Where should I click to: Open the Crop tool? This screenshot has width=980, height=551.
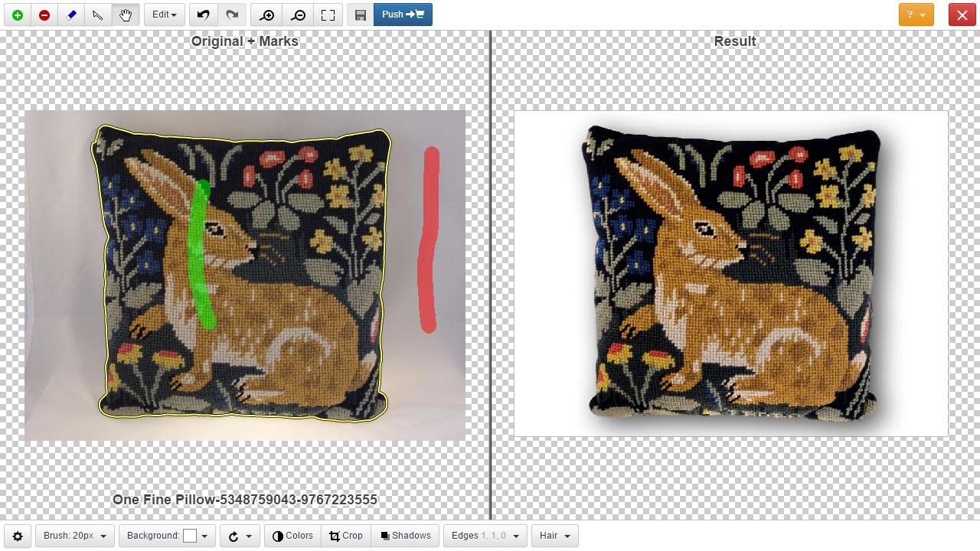pyautogui.click(x=346, y=536)
